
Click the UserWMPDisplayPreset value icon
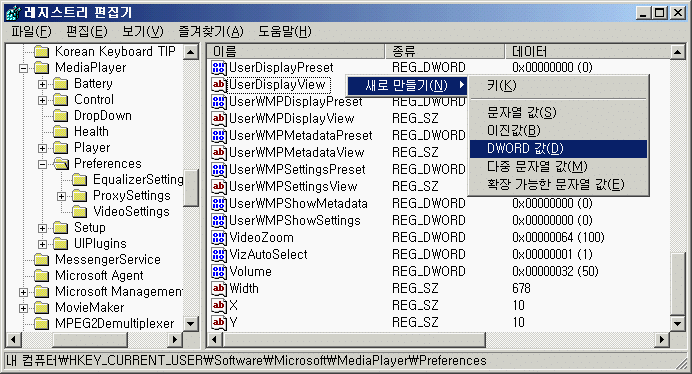(x=219, y=102)
